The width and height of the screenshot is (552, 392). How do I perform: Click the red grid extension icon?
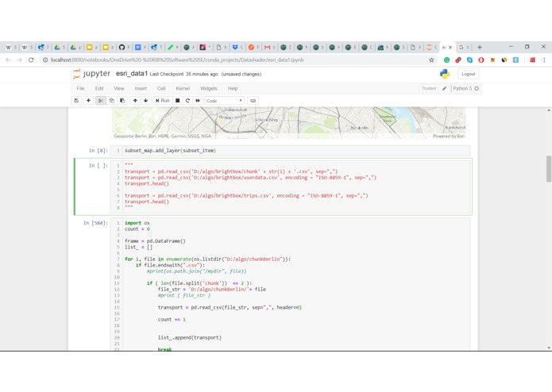532,60
